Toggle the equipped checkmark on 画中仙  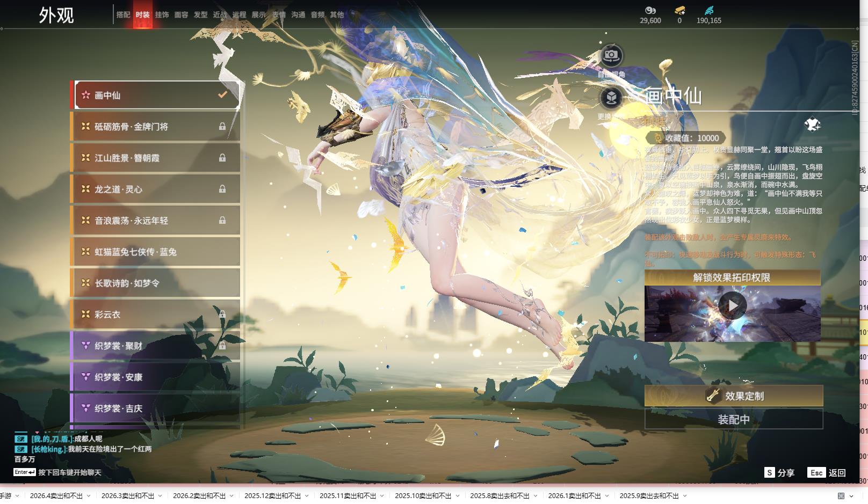222,95
